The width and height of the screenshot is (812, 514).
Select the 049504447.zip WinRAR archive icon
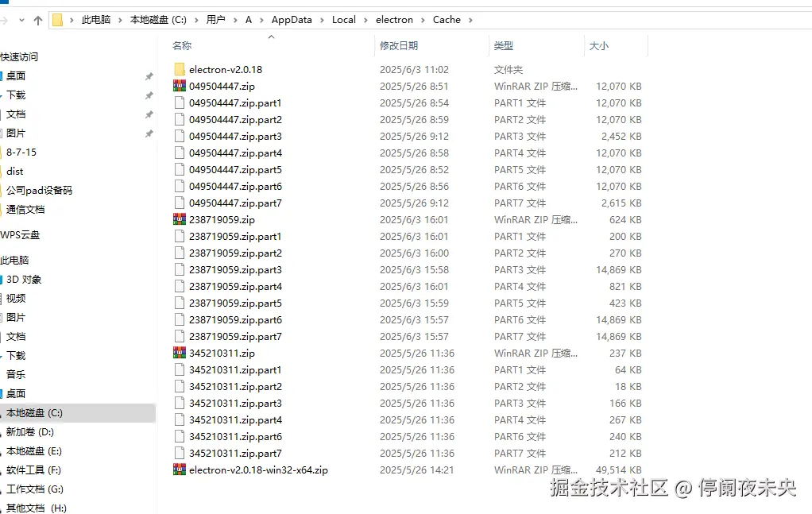coord(180,86)
